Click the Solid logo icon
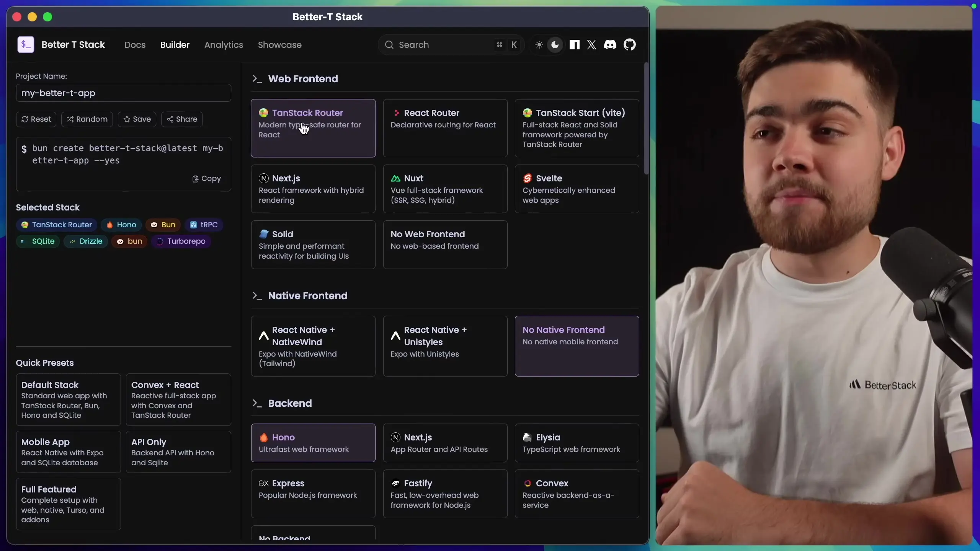Image resolution: width=980 pixels, height=551 pixels. tap(264, 234)
